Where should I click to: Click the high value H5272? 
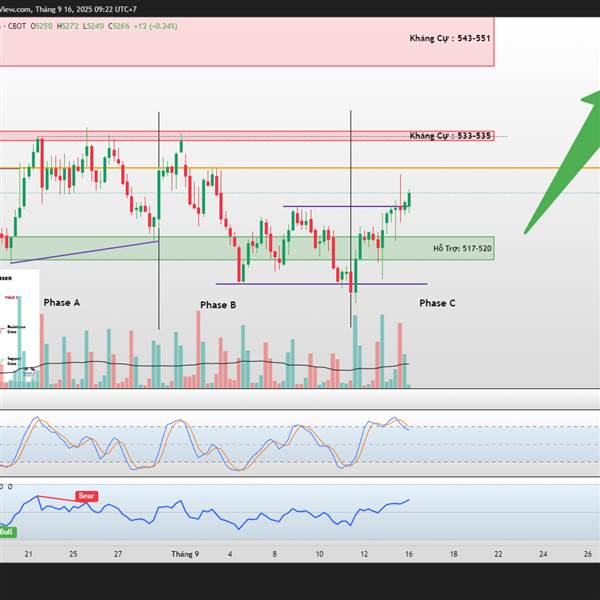click(x=68, y=26)
